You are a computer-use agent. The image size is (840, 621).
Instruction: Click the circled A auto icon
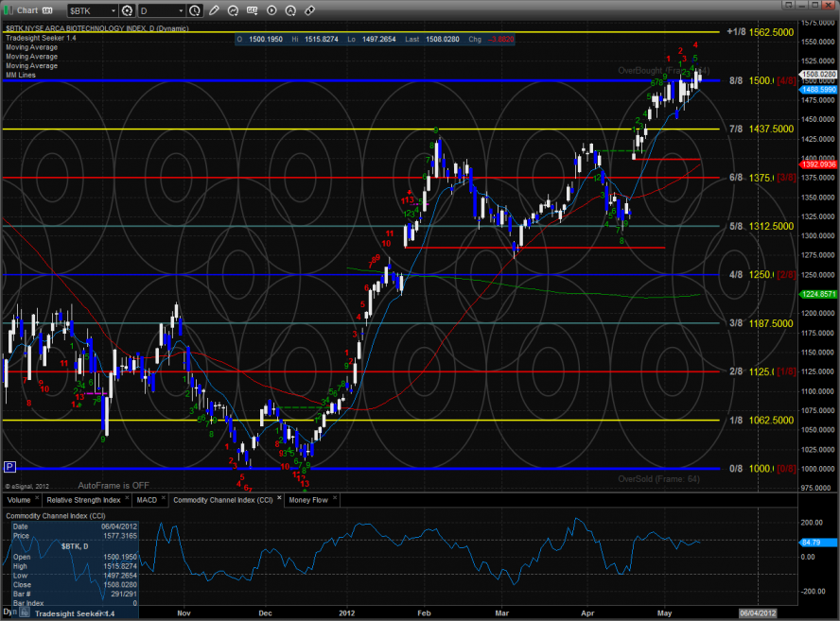290,10
